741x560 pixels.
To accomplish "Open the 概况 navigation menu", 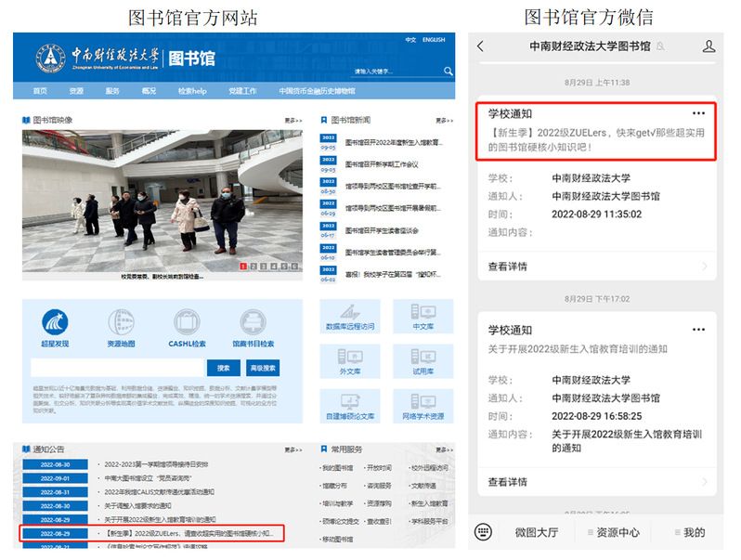I will coord(149,91).
